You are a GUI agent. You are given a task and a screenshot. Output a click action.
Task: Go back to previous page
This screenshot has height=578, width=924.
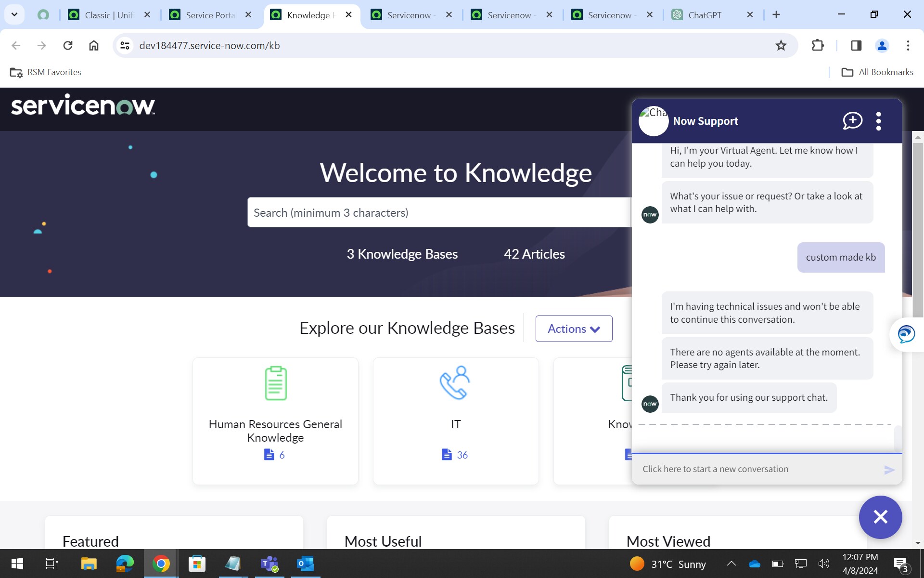point(16,45)
